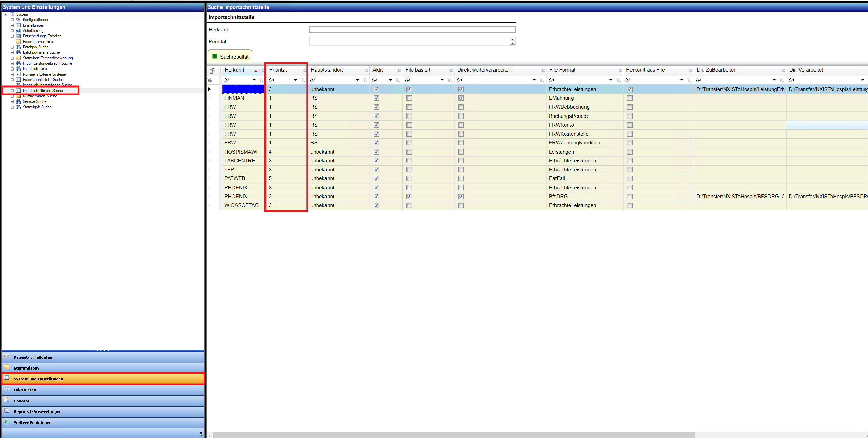Click the Konfigurationen tree icon

18,20
